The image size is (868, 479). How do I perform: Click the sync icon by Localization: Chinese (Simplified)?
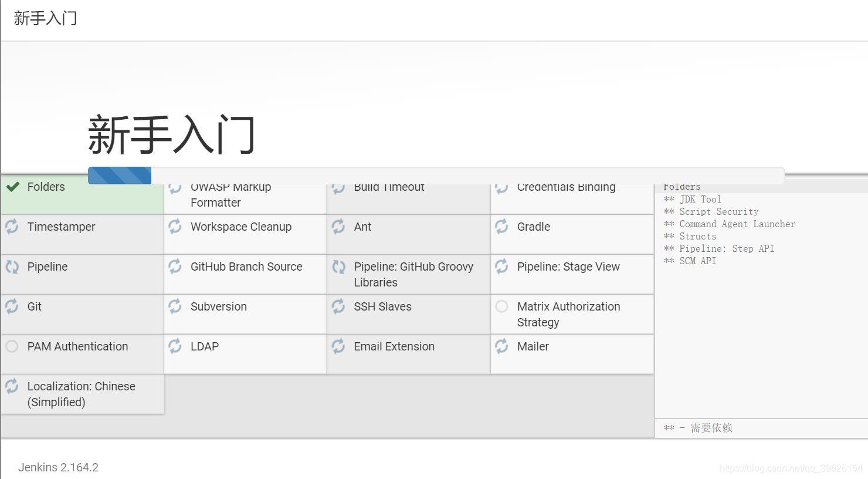click(x=12, y=386)
